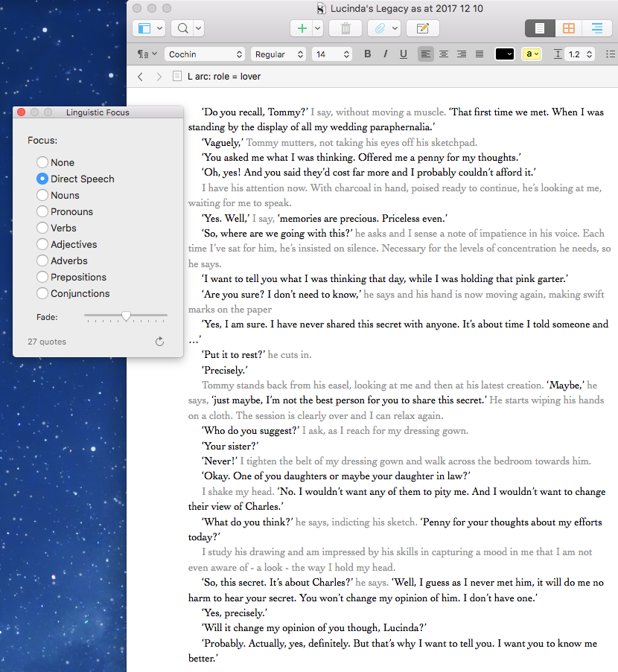618x672 pixels.
Task: Go back in document history
Action: click(x=140, y=77)
